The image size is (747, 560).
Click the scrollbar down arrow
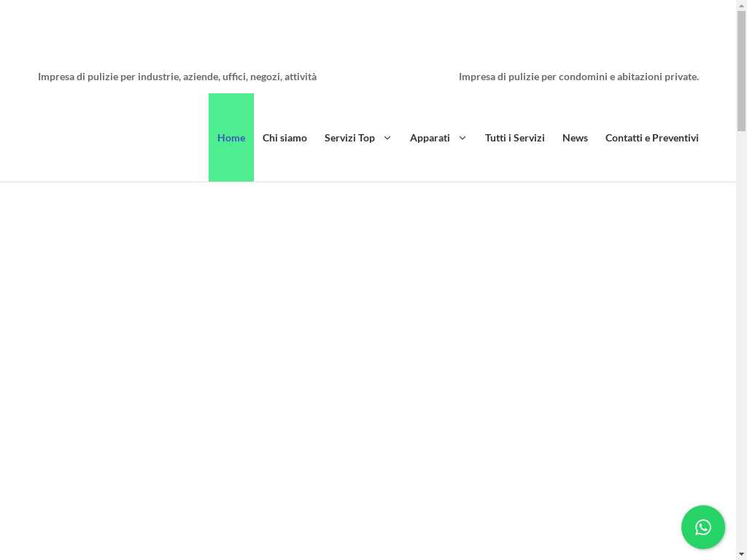(741, 554)
